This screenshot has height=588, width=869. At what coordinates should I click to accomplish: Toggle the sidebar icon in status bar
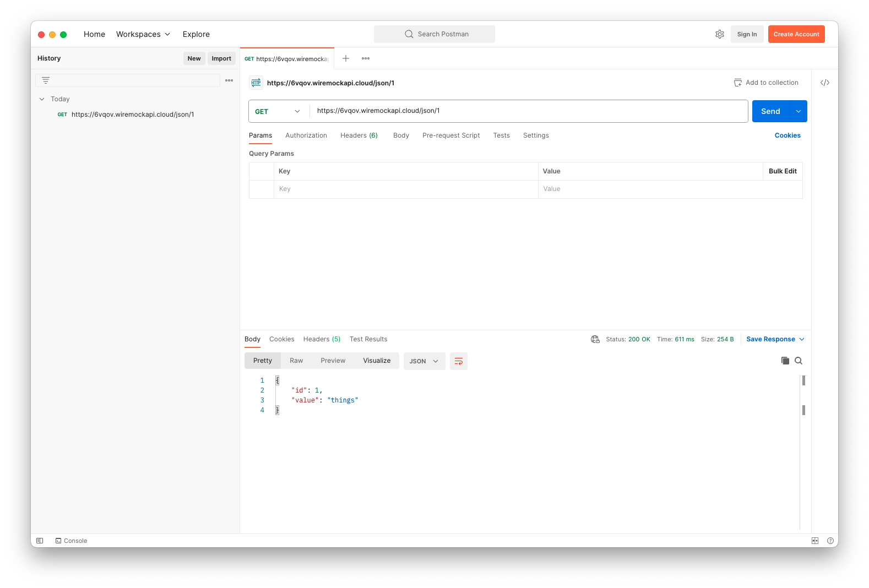(40, 541)
